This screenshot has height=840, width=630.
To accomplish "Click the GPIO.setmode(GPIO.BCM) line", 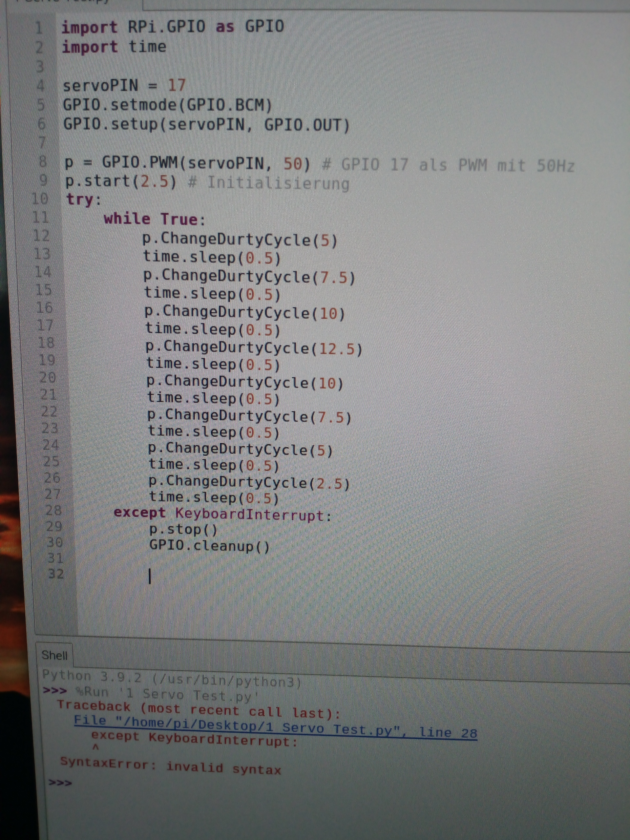I will point(167,105).
